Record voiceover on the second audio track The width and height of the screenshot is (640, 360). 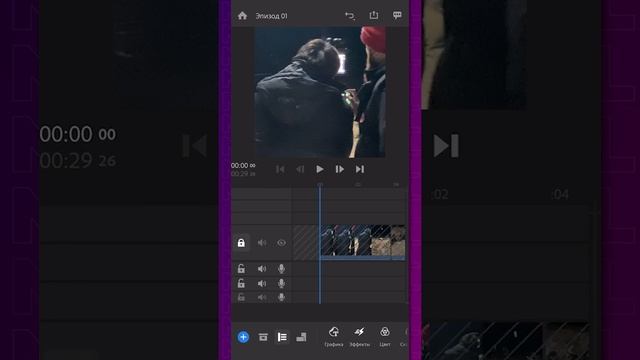tap(281, 283)
